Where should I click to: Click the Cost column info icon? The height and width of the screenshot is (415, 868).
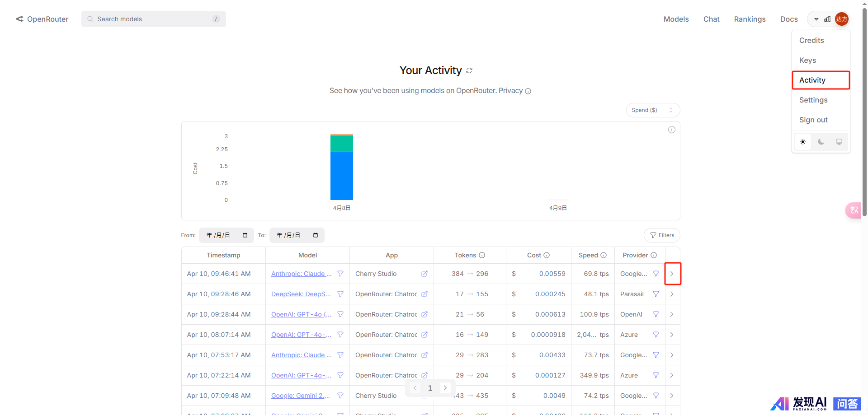[547, 255]
